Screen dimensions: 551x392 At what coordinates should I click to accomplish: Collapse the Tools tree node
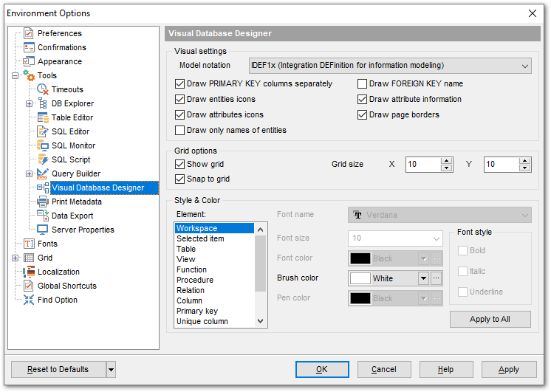(x=15, y=75)
